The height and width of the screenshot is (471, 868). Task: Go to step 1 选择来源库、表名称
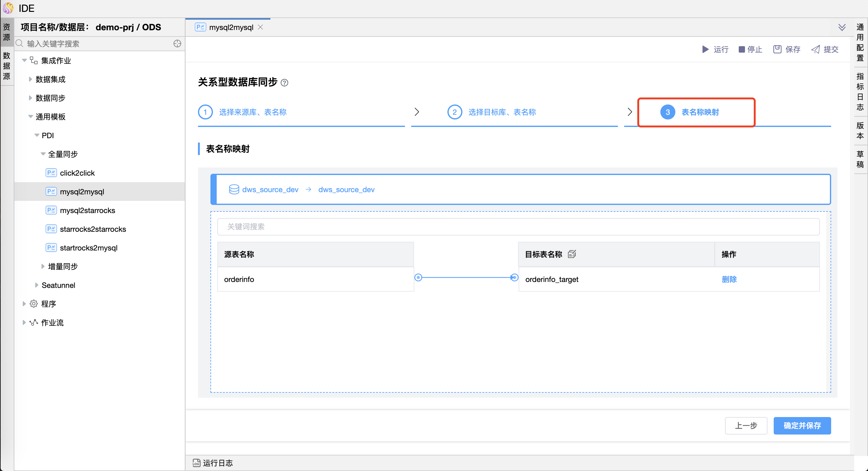tap(252, 112)
